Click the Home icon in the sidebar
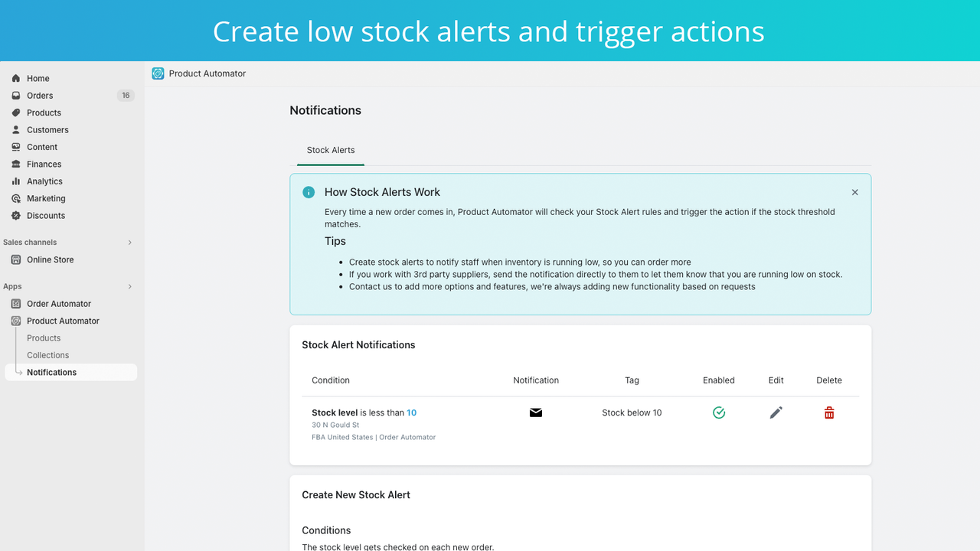The width and height of the screenshot is (980, 551). pyautogui.click(x=16, y=78)
